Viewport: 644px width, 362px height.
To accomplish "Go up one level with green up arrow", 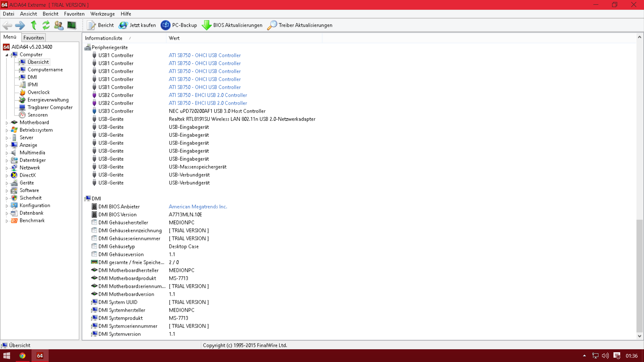I will click(34, 25).
